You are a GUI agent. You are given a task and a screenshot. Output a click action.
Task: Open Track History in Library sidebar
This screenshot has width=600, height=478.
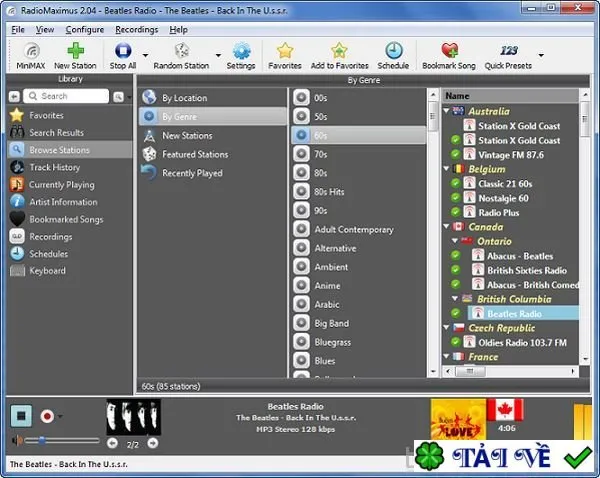54,167
